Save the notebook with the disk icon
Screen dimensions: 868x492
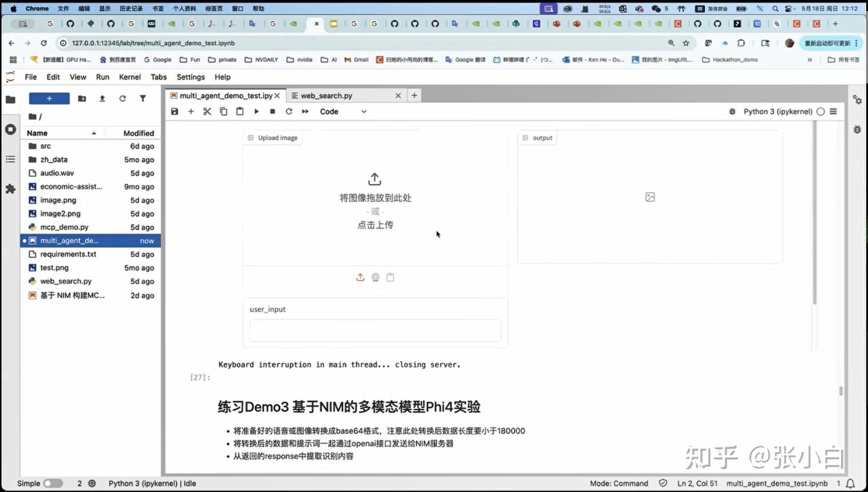pyautogui.click(x=175, y=112)
